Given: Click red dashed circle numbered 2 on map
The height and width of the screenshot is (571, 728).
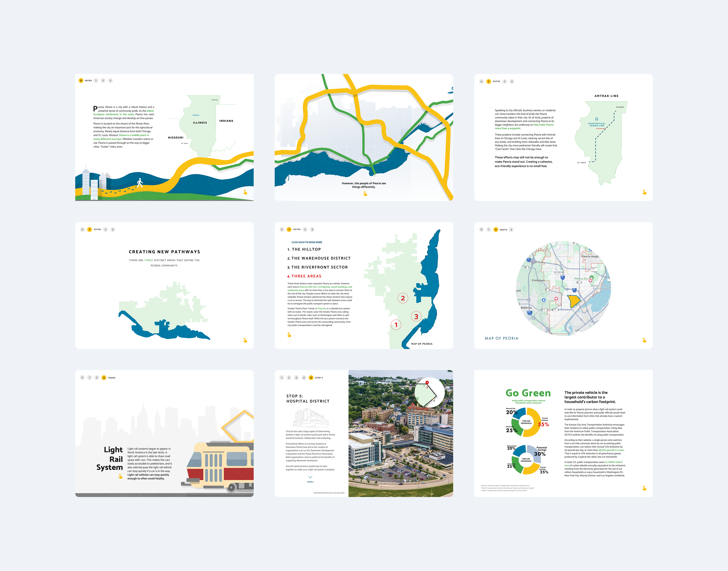Looking at the screenshot, I should click(403, 298).
